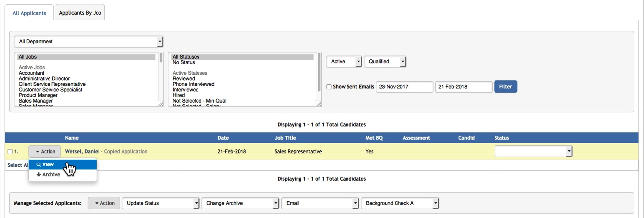The width and height of the screenshot is (644, 218).
Task: Expand the Background Check A dropdown
Action: (399, 203)
